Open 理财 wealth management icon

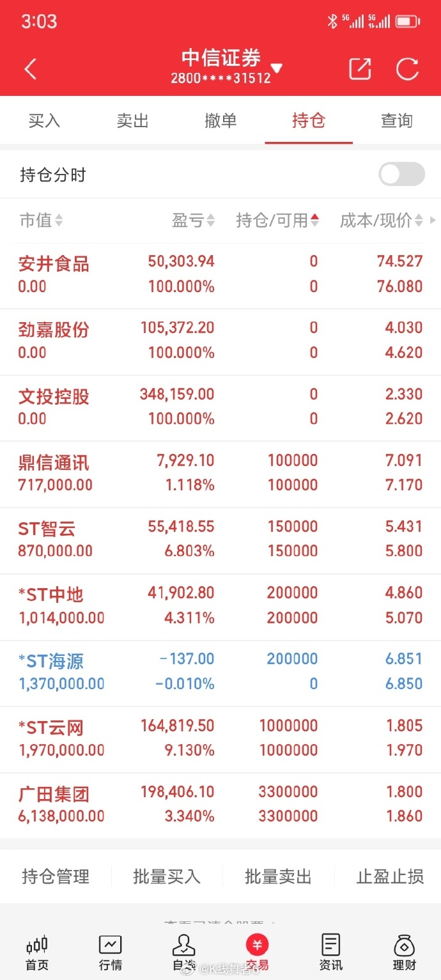click(405, 945)
